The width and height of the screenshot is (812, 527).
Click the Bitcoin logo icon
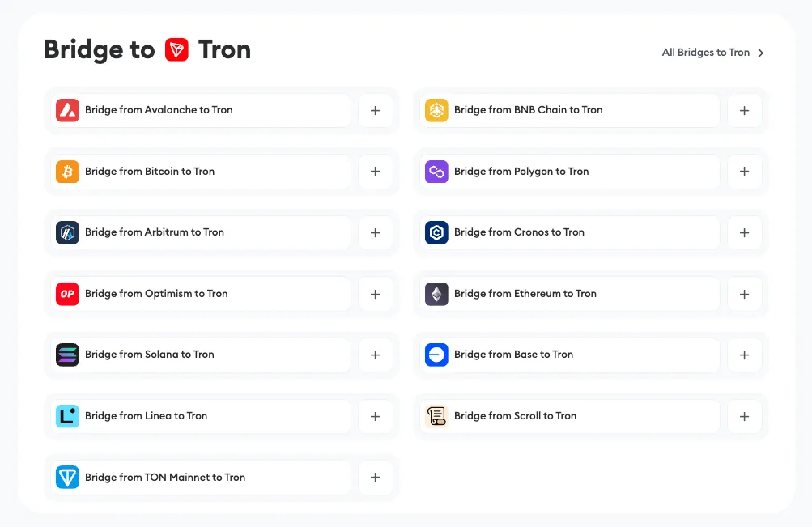[67, 172]
